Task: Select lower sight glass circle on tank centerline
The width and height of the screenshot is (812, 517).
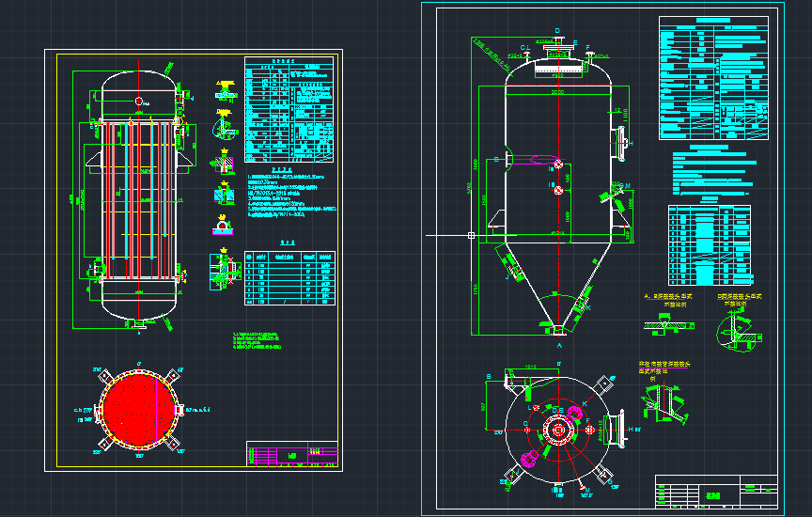Action: point(558,191)
